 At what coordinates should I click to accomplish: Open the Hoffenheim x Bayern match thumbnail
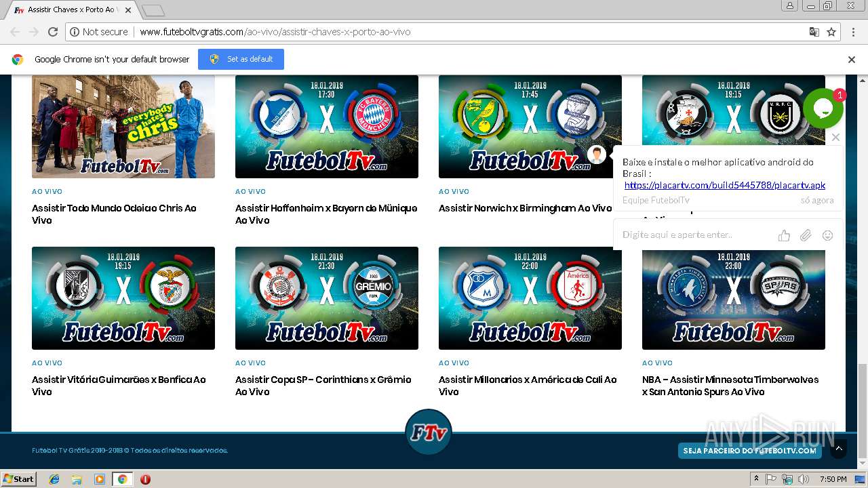[327, 127]
